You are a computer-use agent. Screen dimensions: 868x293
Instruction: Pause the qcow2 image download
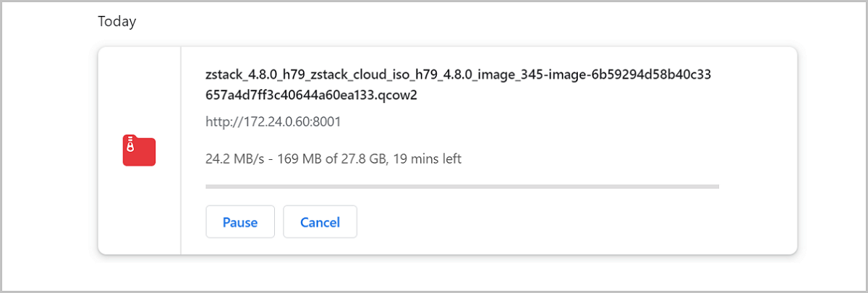[x=240, y=222]
